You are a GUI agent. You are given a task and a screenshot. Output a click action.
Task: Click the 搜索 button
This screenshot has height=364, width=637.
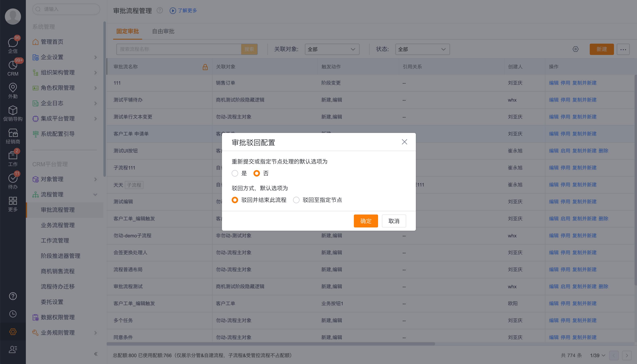(249, 49)
